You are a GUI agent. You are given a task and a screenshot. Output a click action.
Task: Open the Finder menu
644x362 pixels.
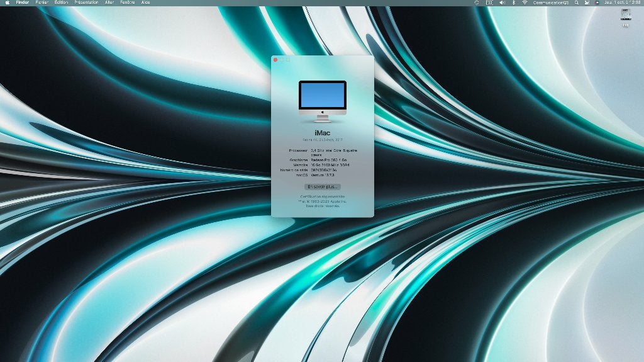[x=22, y=3]
